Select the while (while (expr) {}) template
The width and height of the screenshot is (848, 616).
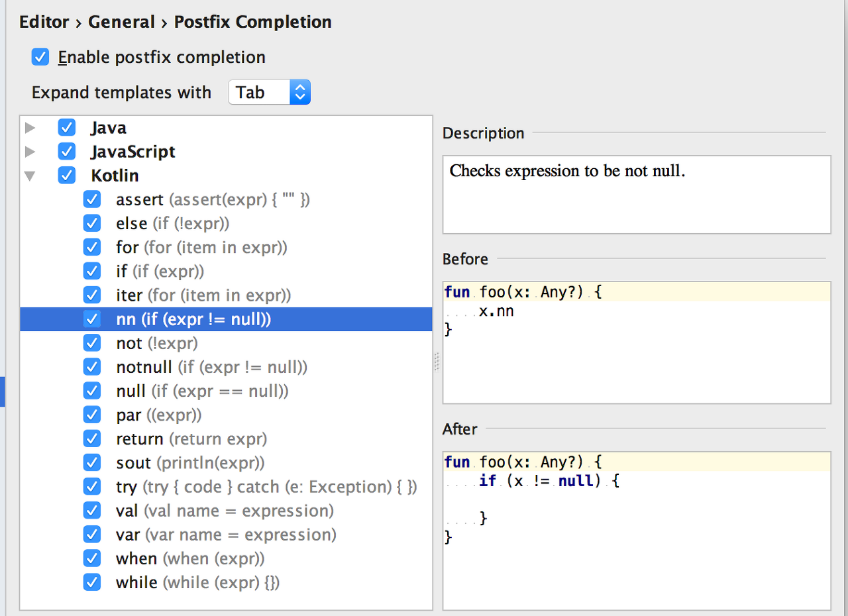click(x=197, y=582)
